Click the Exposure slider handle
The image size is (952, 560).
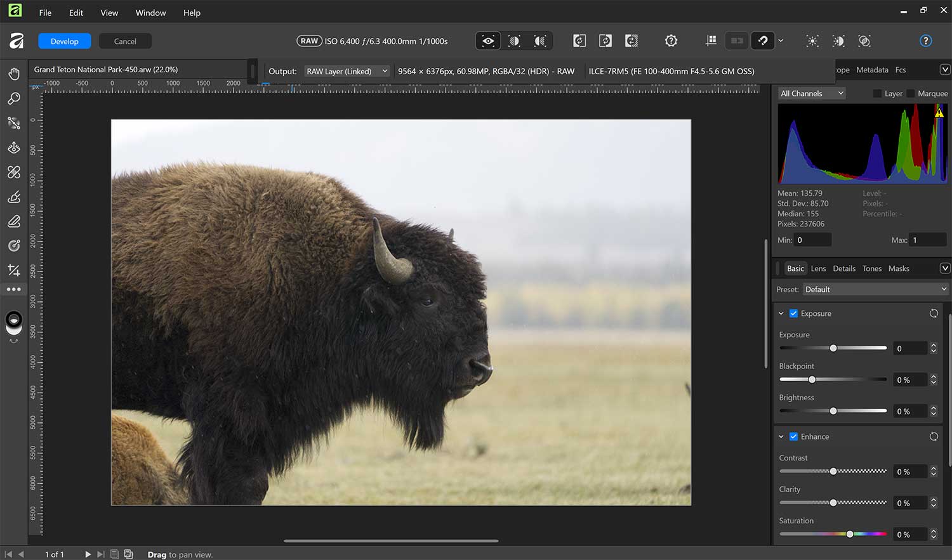tap(833, 348)
